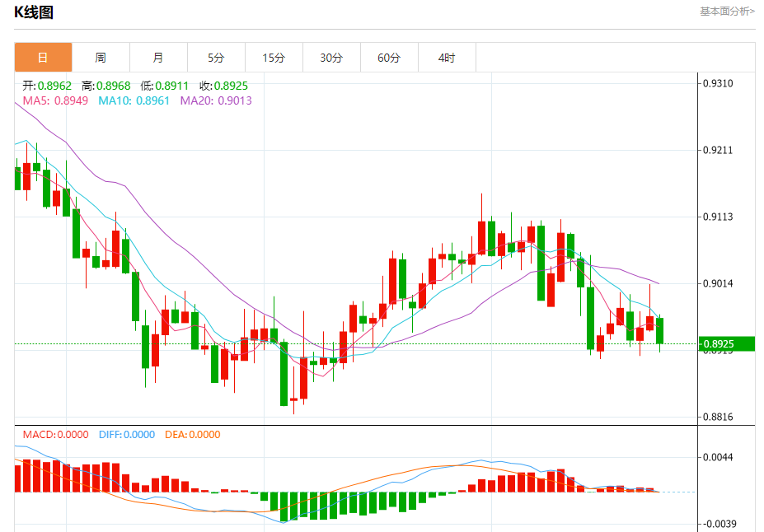Click the 开:0.8962 open value
764x532 pixels.
pyautogui.click(x=47, y=86)
